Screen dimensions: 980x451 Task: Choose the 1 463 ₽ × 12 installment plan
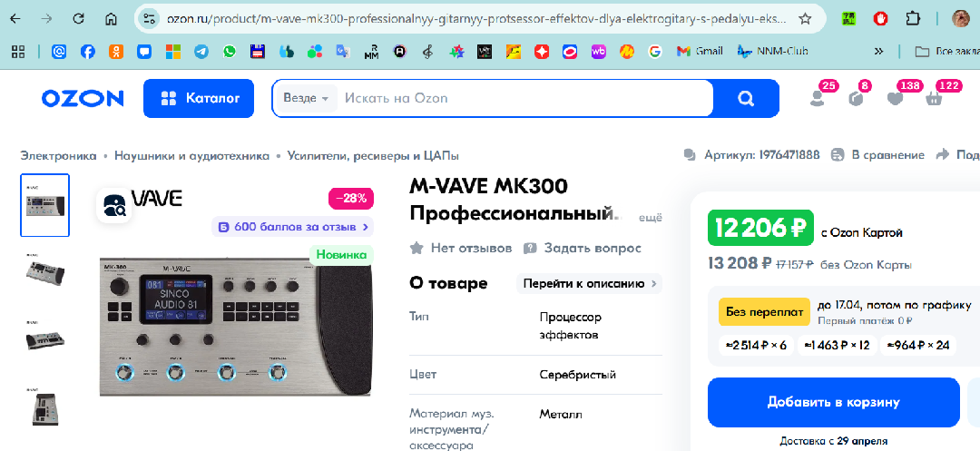pyautogui.click(x=837, y=345)
